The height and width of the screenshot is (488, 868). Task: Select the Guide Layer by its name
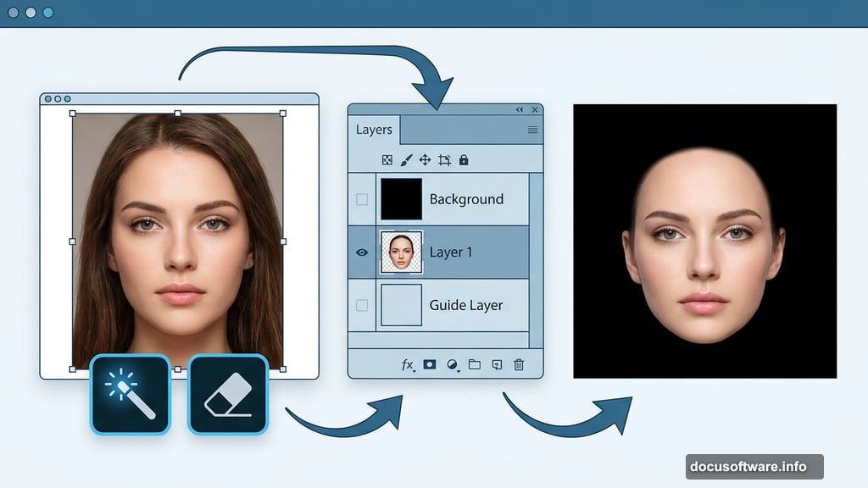tap(465, 305)
